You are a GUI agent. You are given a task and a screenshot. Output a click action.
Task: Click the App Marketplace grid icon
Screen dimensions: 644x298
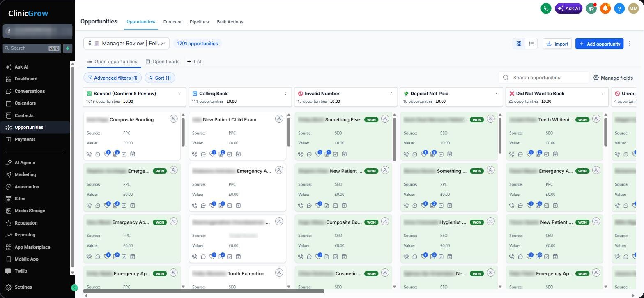click(9, 247)
